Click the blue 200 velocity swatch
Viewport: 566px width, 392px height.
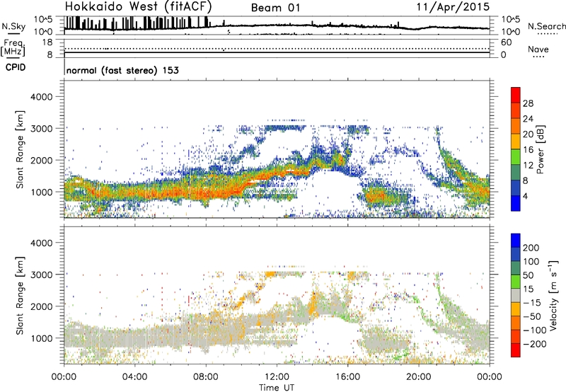[x=516, y=241]
